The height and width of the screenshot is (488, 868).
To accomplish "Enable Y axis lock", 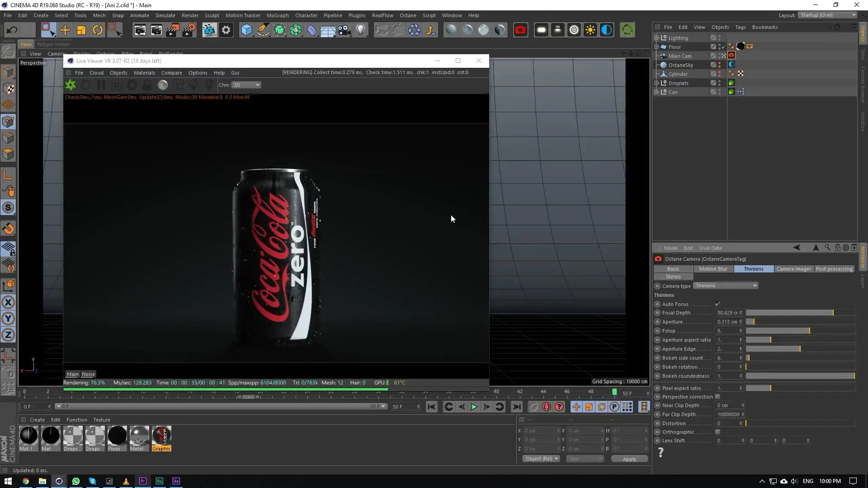I will point(8,319).
